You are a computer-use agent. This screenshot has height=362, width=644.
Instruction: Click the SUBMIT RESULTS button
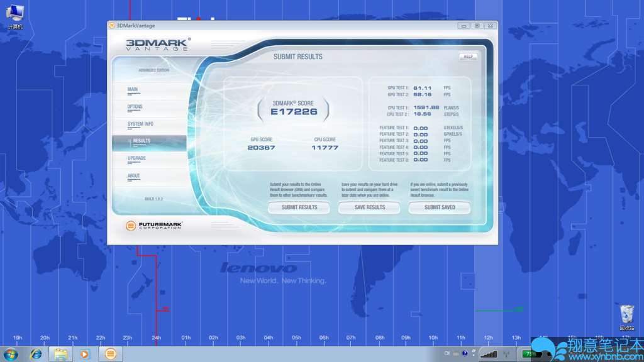[x=299, y=207]
